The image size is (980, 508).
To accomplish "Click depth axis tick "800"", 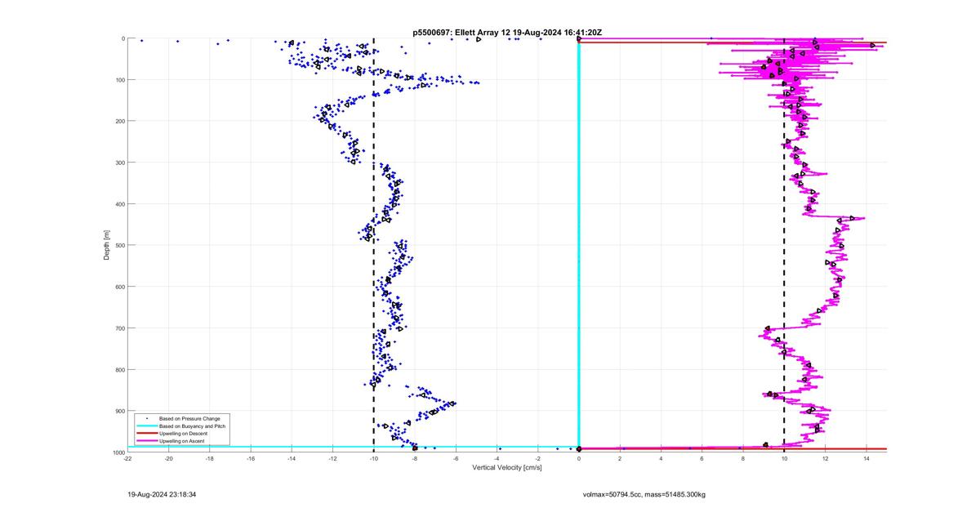I will (x=119, y=370).
